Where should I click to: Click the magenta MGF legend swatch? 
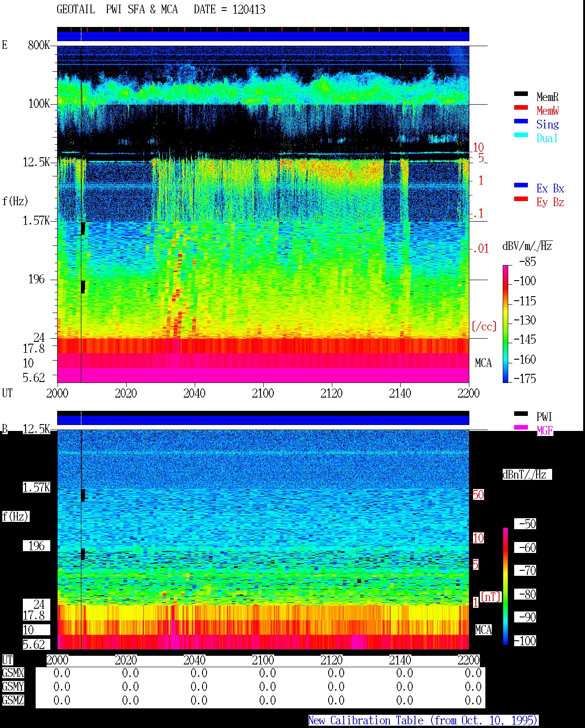tap(521, 428)
